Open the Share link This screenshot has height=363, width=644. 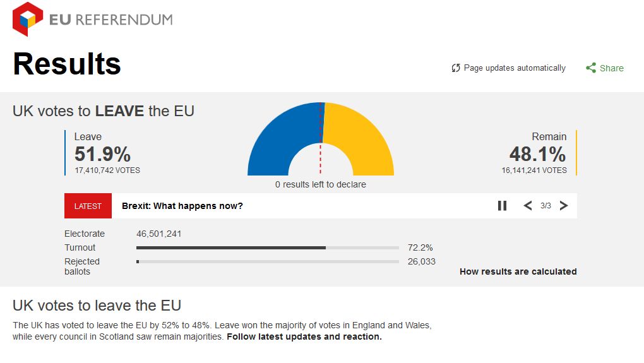tap(611, 68)
